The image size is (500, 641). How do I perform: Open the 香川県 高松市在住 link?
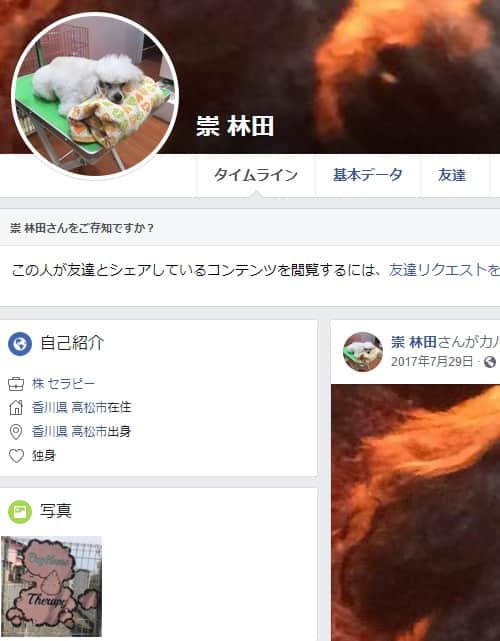pyautogui.click(x=82, y=408)
